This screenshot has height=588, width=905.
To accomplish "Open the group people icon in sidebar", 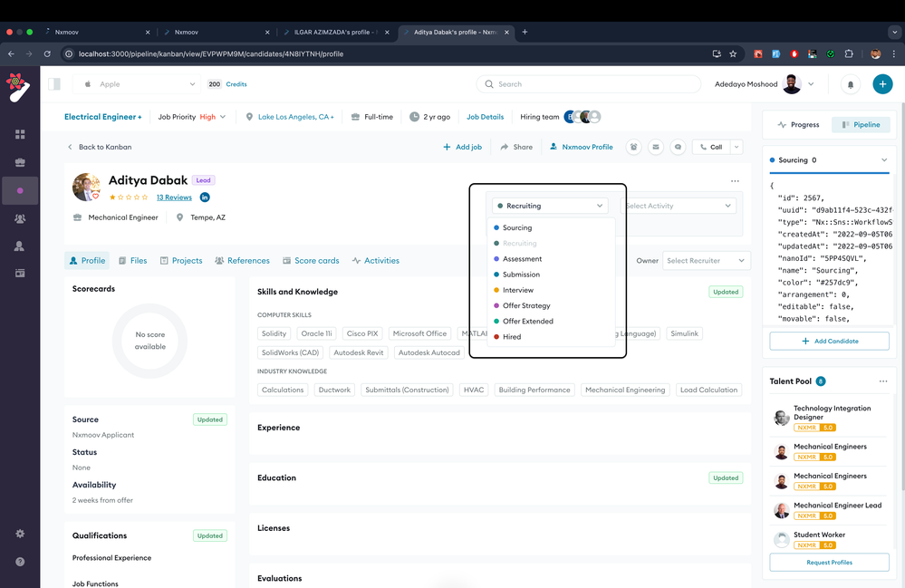I will click(20, 218).
